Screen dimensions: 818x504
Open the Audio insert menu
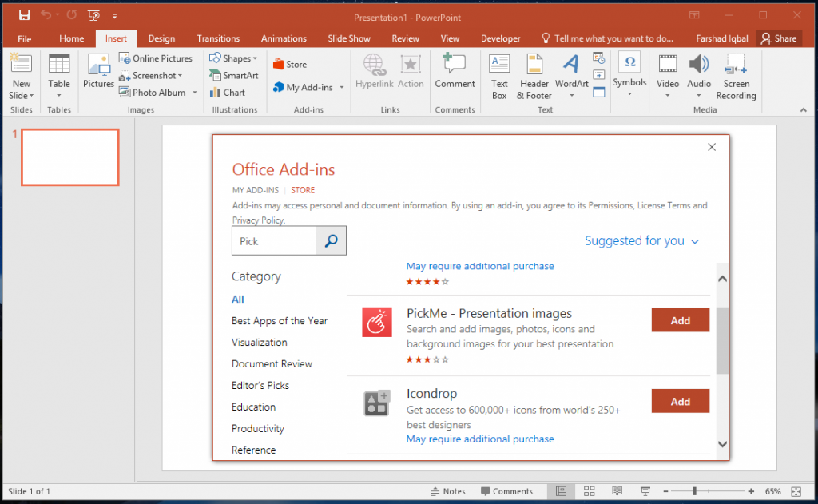pyautogui.click(x=698, y=77)
